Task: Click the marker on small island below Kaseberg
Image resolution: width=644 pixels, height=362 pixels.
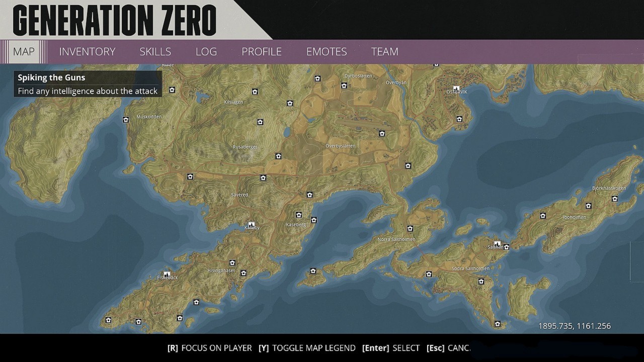Action: 313,271
